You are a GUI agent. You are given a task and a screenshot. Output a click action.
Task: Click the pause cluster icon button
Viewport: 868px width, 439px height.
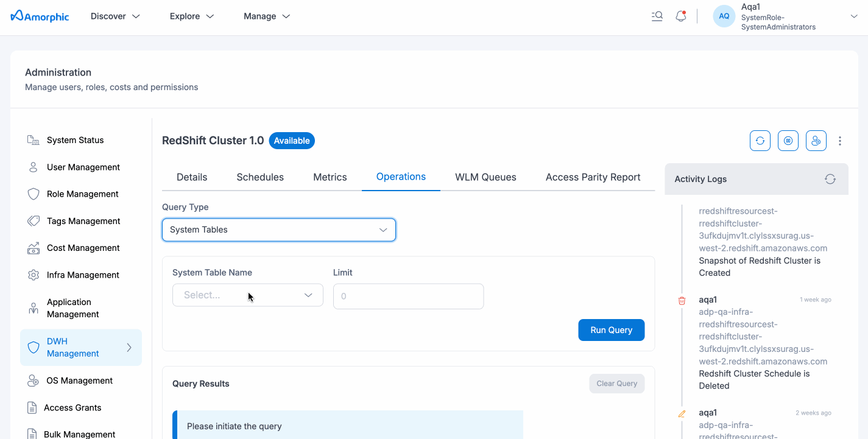pyautogui.click(x=788, y=141)
